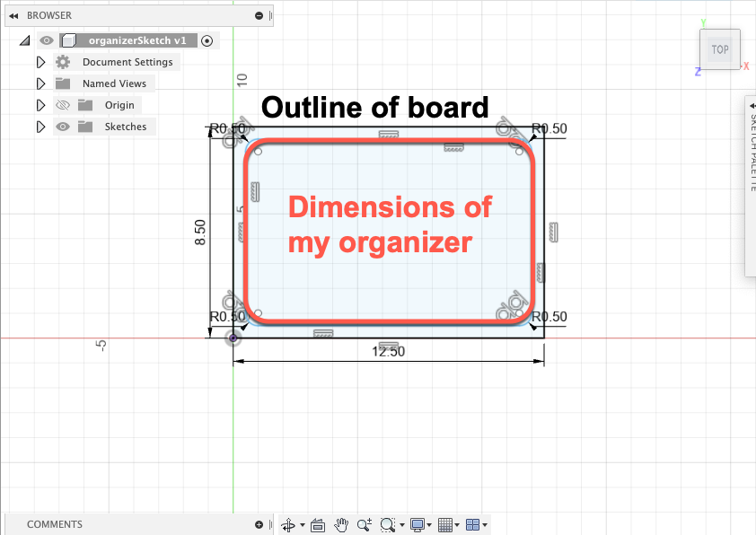The width and height of the screenshot is (756, 535).
Task: Open Display Settings monitor icon
Action: pyautogui.click(x=418, y=525)
